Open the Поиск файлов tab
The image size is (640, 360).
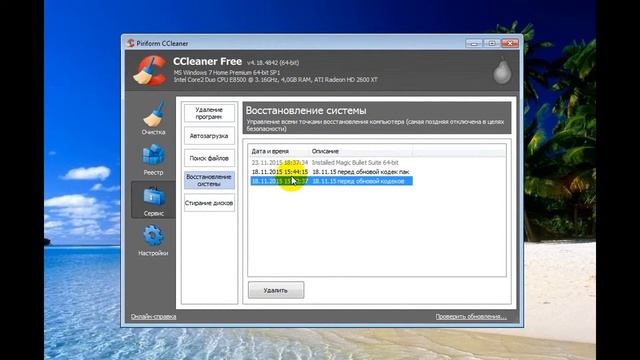tap(209, 158)
